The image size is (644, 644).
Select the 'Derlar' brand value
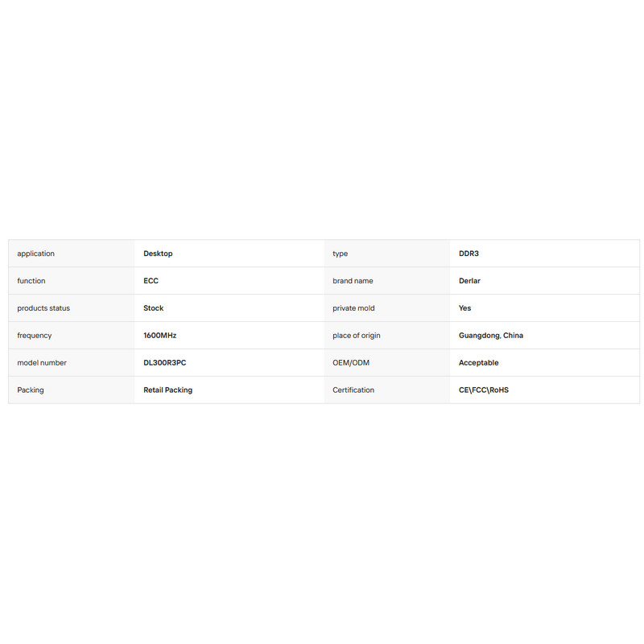pos(469,281)
